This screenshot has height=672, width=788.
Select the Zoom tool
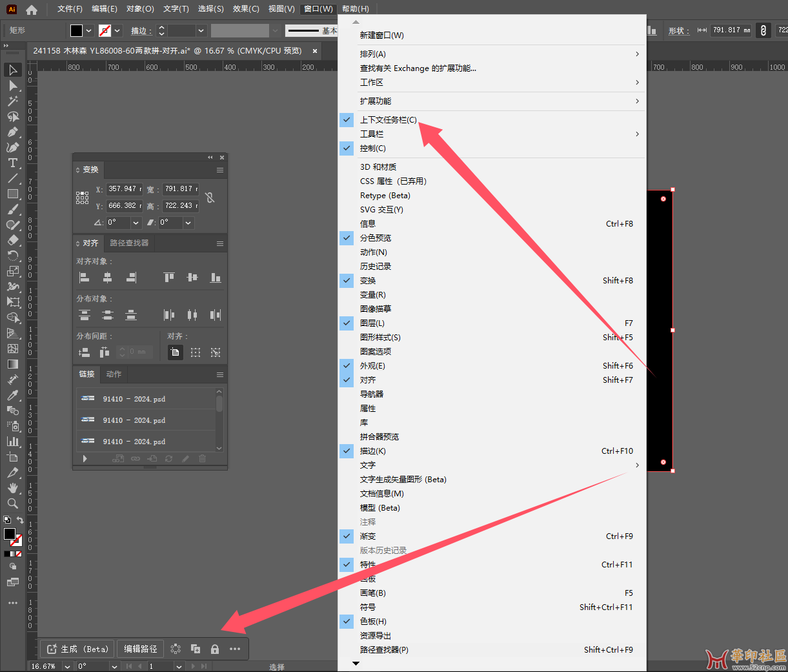[12, 504]
